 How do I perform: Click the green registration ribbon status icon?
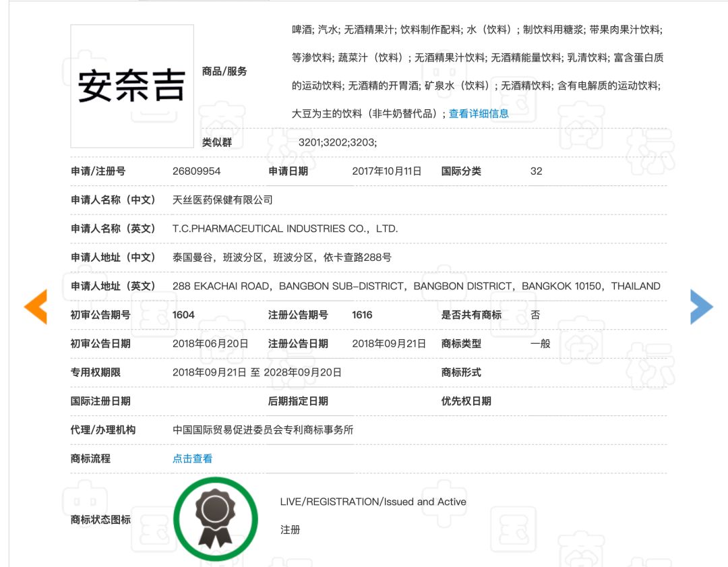(216, 518)
